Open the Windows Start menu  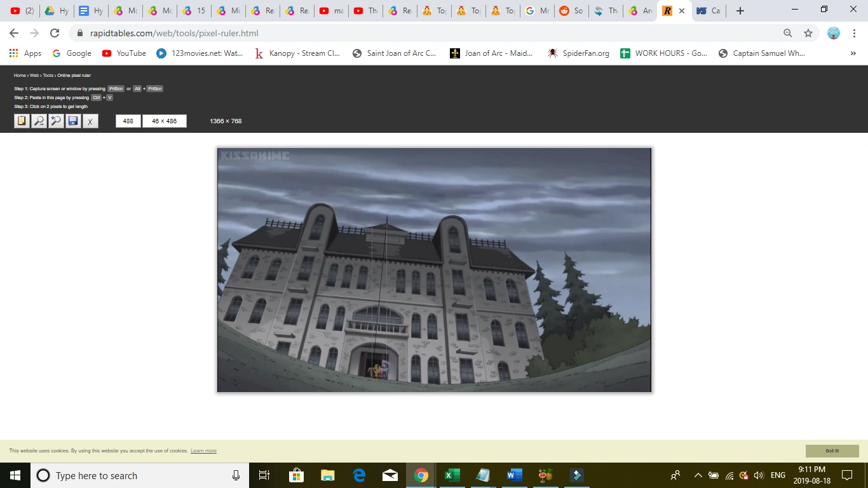pyautogui.click(x=15, y=475)
